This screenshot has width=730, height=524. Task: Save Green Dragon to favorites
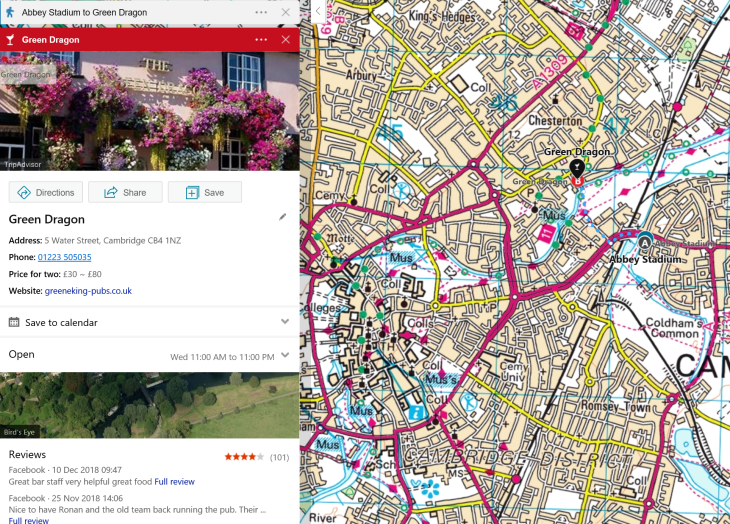[x=204, y=193]
